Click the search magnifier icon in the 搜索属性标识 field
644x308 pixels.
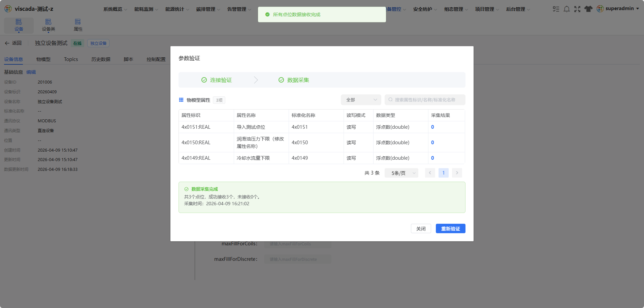tap(390, 100)
